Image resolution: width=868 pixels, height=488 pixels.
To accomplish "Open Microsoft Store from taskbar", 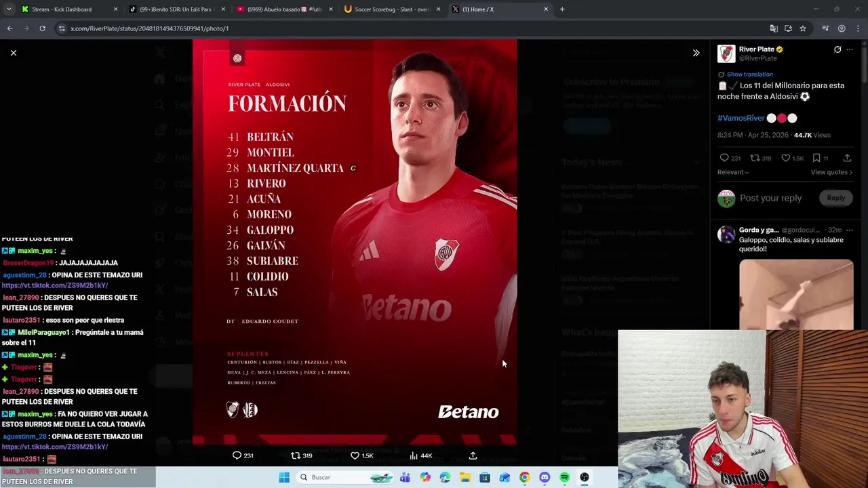I will point(485,477).
